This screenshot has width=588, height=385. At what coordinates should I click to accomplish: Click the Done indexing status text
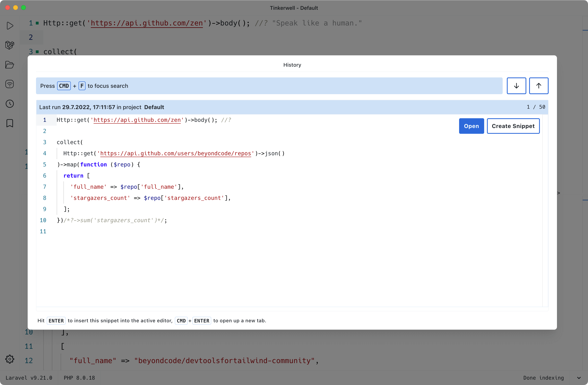tap(543, 378)
